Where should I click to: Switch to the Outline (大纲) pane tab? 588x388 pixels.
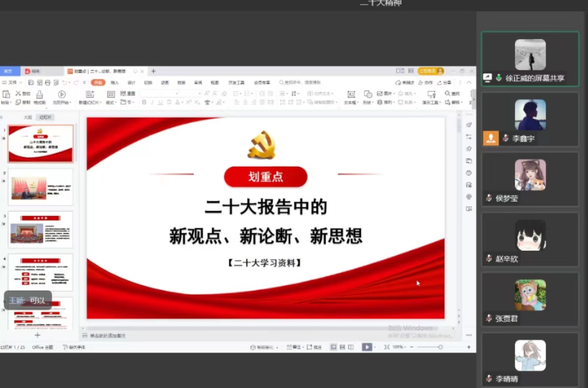point(27,118)
